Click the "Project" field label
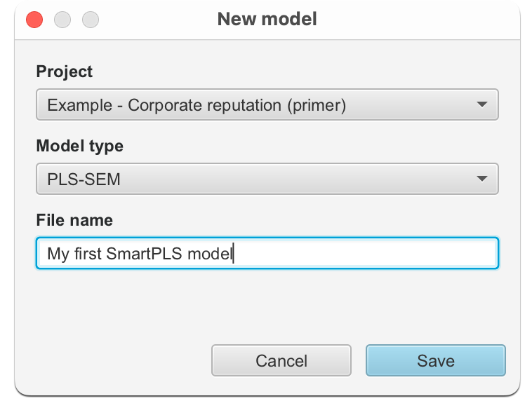This screenshot has height=408, width=532. 64,72
